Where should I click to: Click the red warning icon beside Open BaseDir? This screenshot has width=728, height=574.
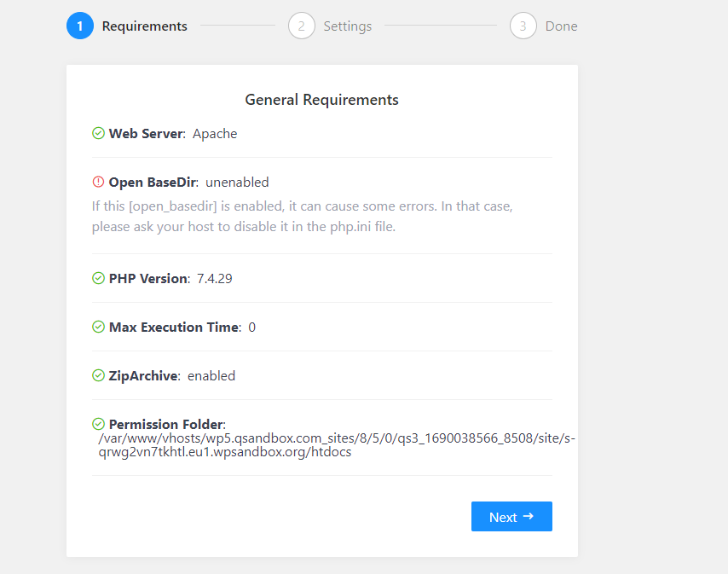coord(98,182)
